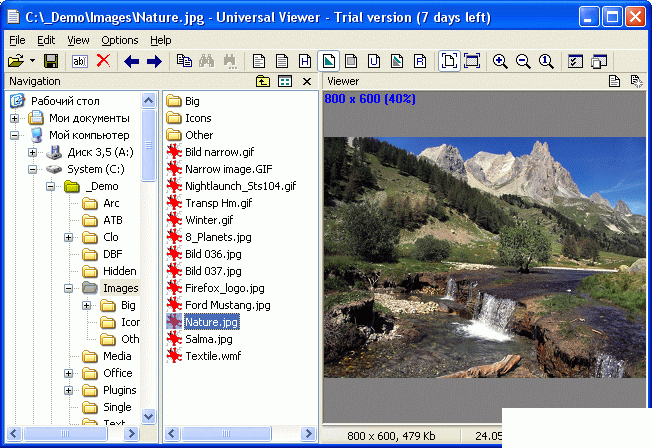This screenshot has height=448, width=652.
Task: Expand the Plugins folder node
Action: 69,391
